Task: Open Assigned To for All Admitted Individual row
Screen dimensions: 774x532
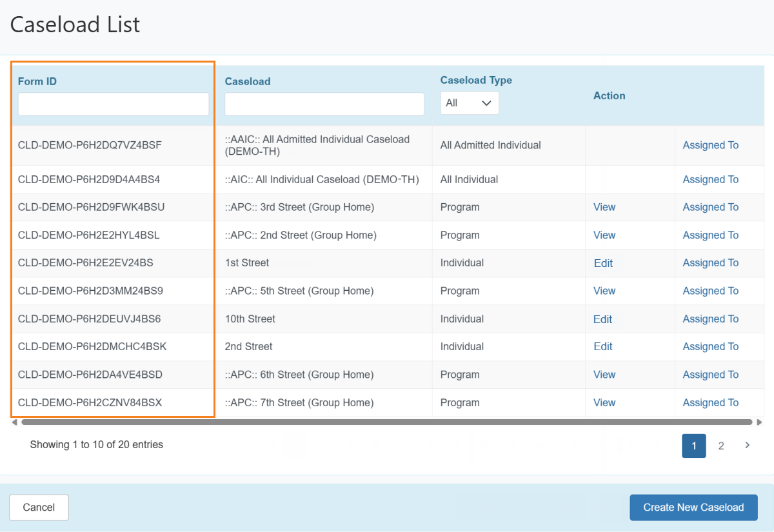Action: 711,145
